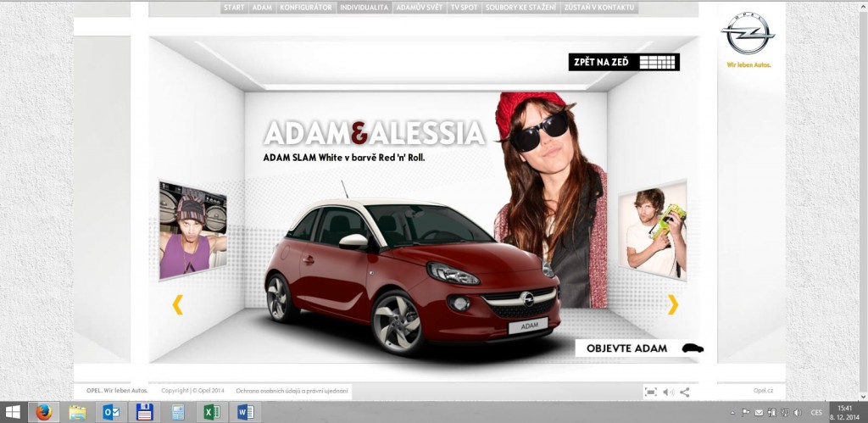Open the man with green gun thumbnail
Screen dimensions: 868x423
pyautogui.click(x=653, y=231)
